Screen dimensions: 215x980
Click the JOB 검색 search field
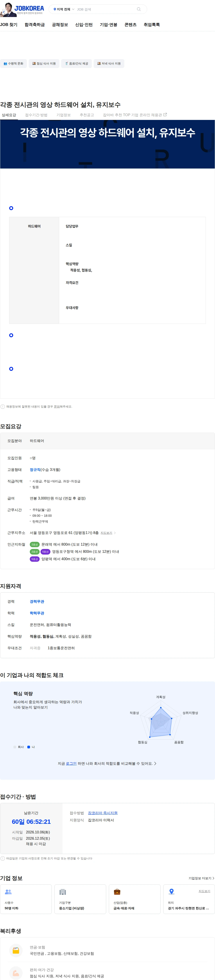pyautogui.click(x=105, y=9)
